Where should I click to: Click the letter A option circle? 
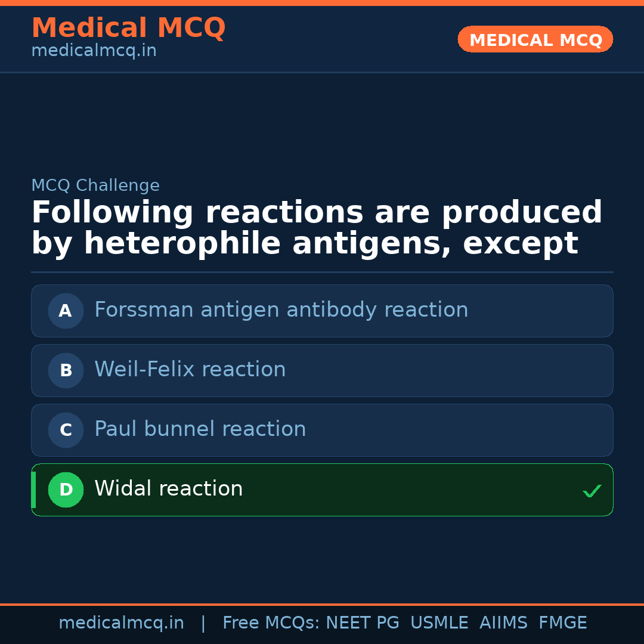(66, 311)
